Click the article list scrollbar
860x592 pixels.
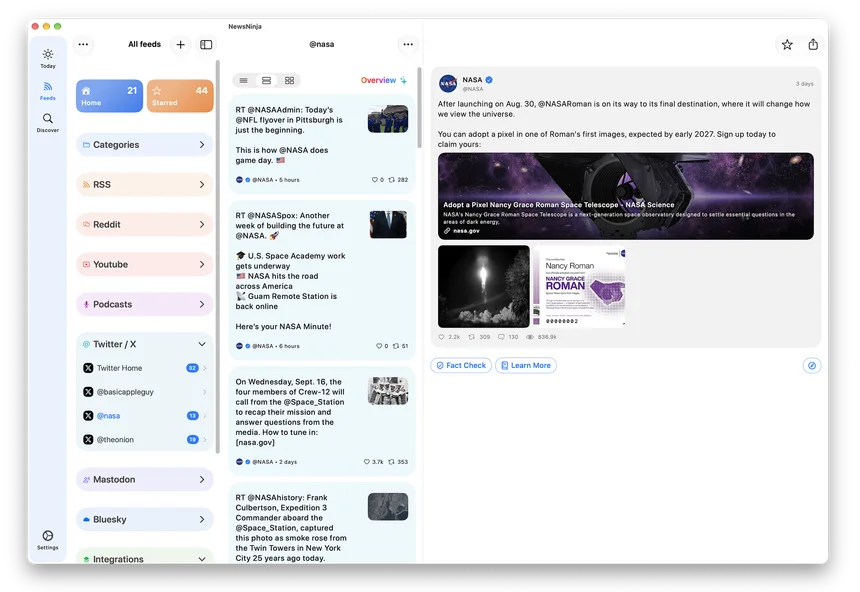420,108
